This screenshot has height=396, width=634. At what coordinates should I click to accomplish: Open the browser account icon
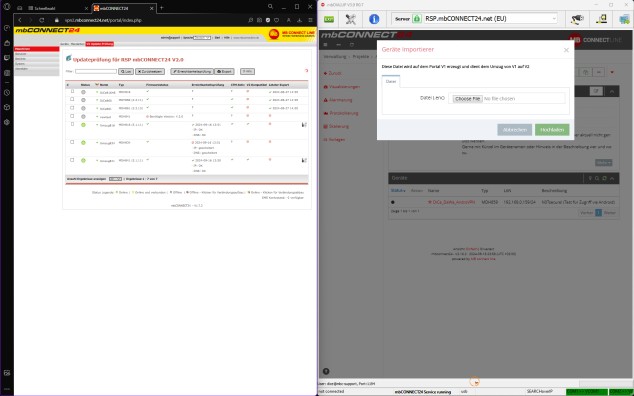coord(288,20)
